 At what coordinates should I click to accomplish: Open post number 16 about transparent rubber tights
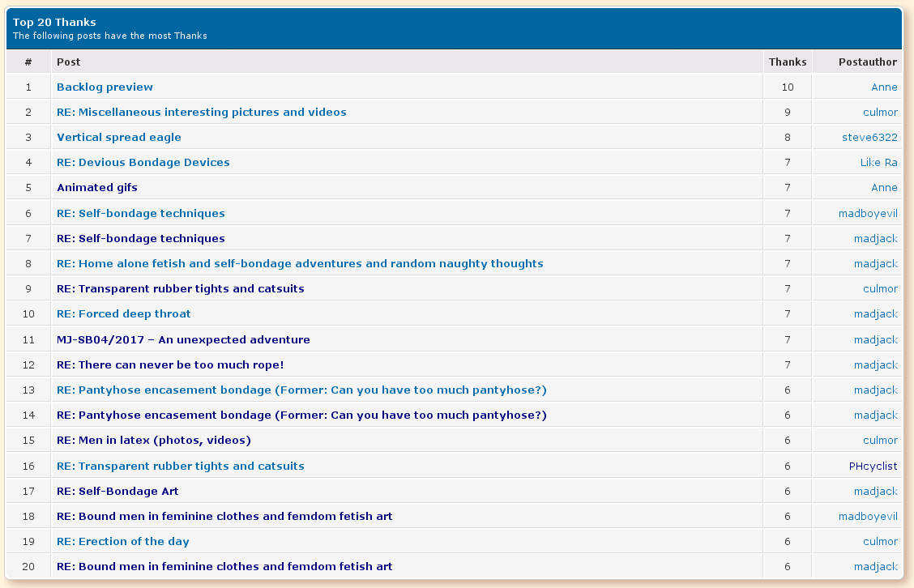coord(180,466)
